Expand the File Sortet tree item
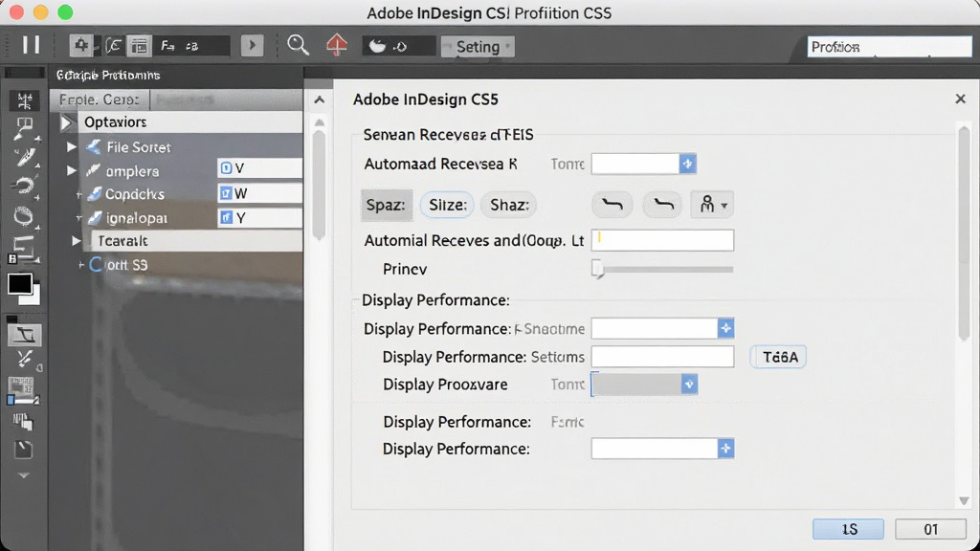The image size is (980, 551). [x=72, y=146]
